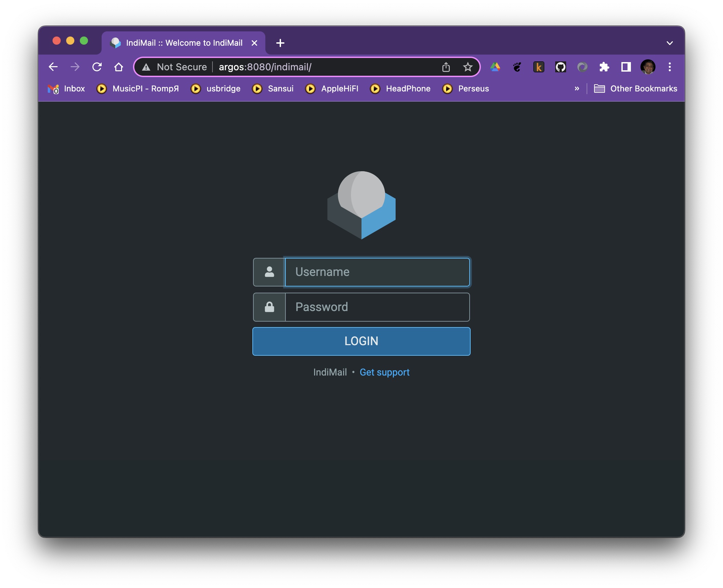This screenshot has width=723, height=588.
Task: Open the Chrome three-dot menu
Action: [670, 67]
